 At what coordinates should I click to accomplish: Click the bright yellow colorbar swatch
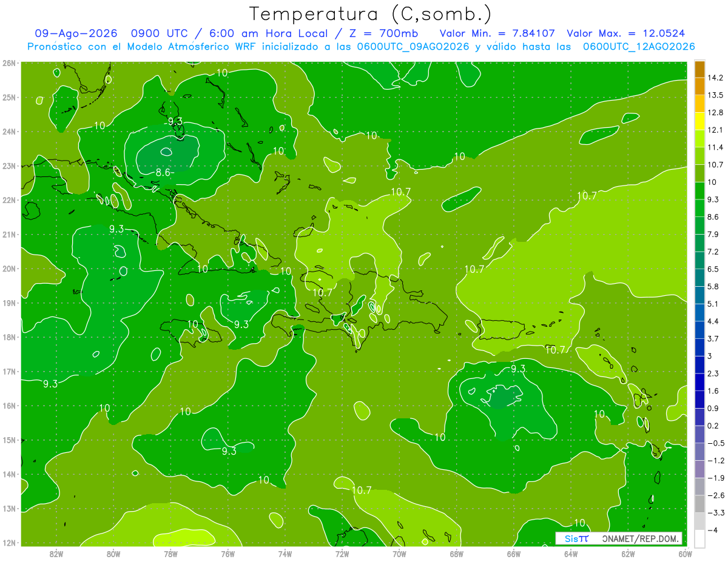pos(699,121)
